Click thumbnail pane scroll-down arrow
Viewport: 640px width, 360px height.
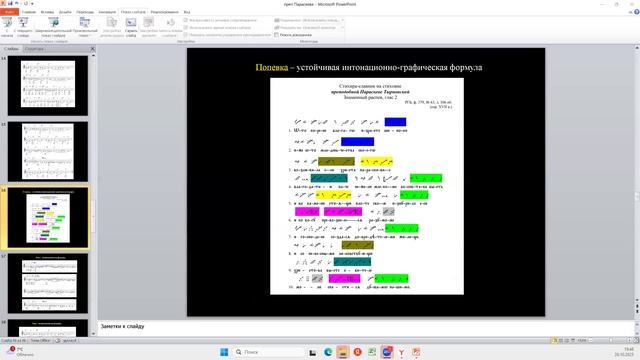[93, 333]
